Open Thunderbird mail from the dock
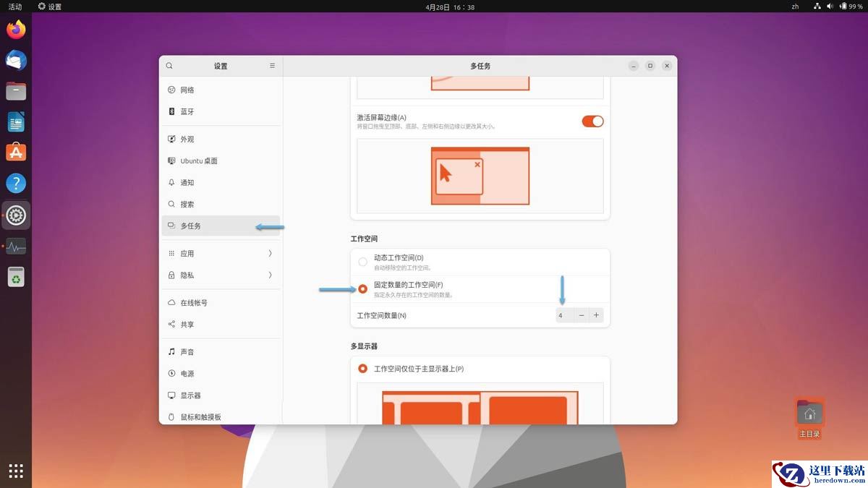 (x=16, y=61)
